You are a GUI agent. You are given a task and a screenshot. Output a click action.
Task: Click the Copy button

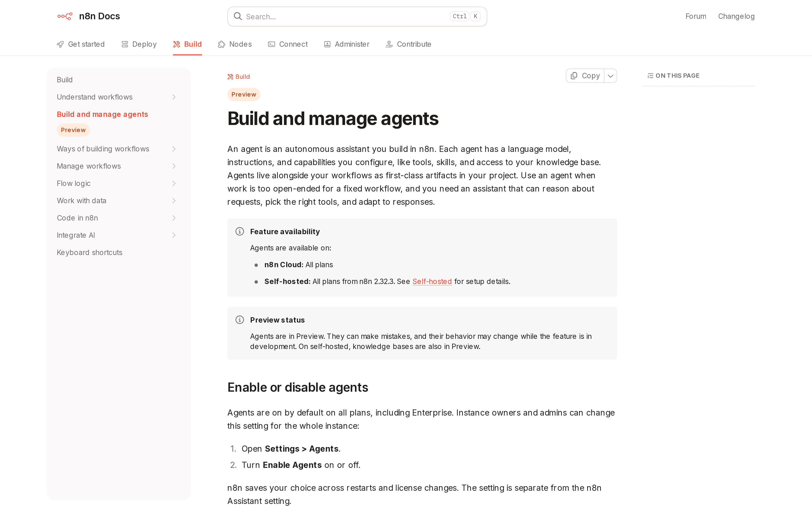point(585,76)
